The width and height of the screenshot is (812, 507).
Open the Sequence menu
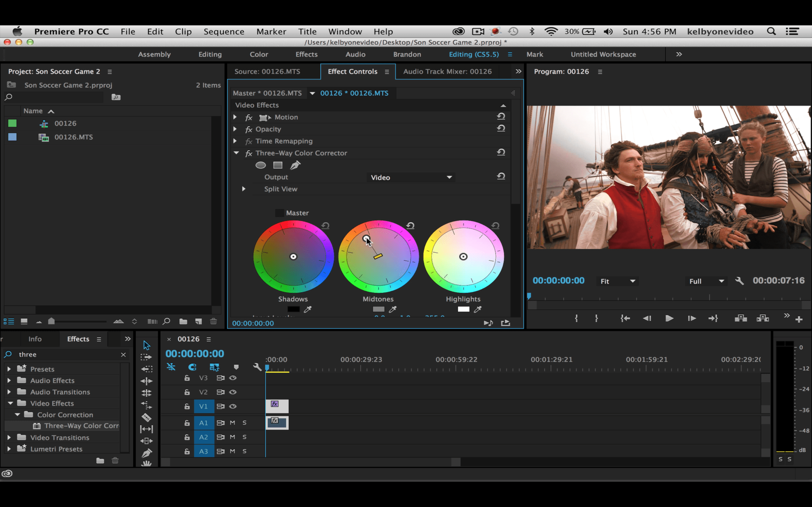[224, 31]
